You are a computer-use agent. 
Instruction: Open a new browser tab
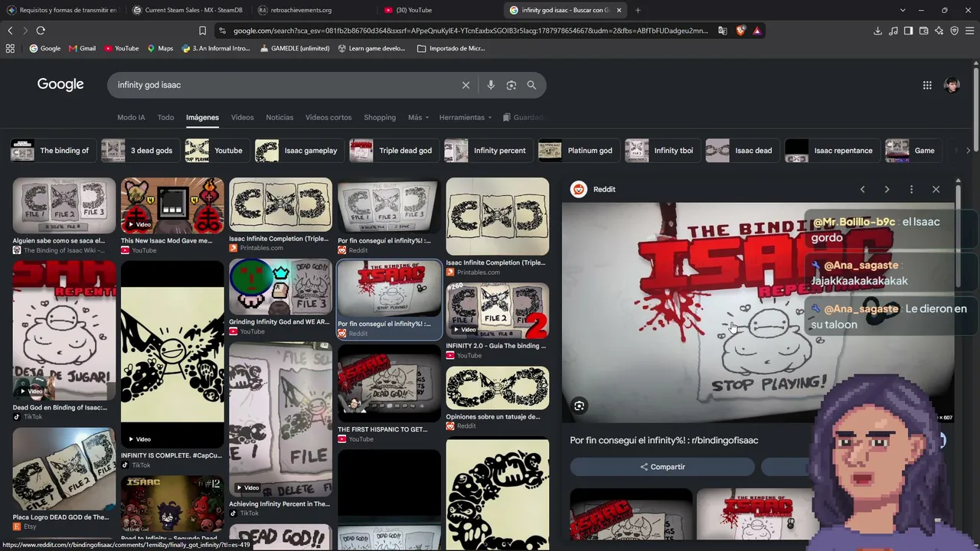click(x=638, y=10)
